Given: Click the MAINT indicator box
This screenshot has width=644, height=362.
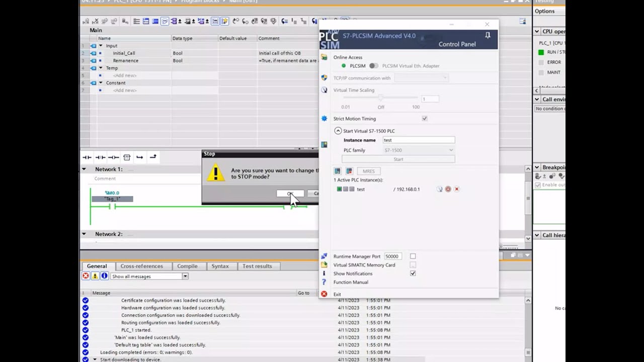Looking at the screenshot, I should pos(541,72).
